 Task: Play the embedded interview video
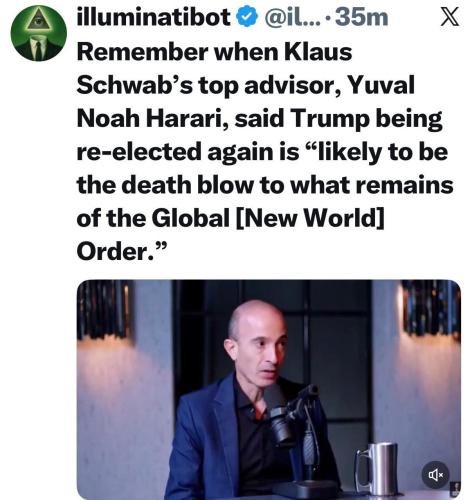(x=269, y=389)
